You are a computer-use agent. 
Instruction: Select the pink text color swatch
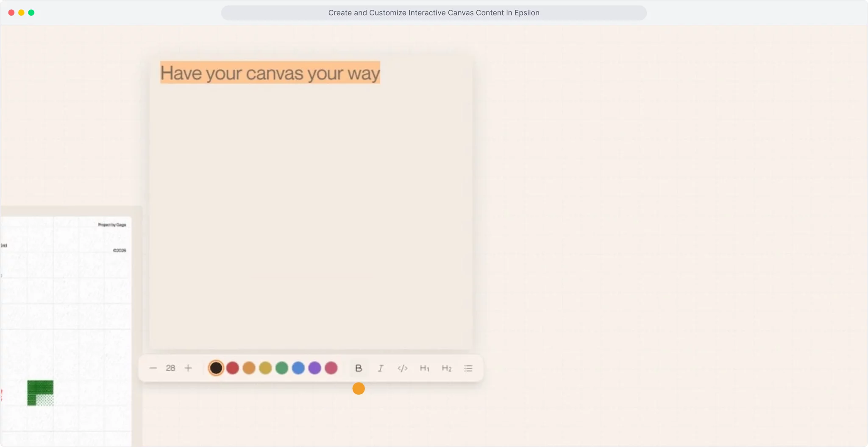tap(331, 368)
